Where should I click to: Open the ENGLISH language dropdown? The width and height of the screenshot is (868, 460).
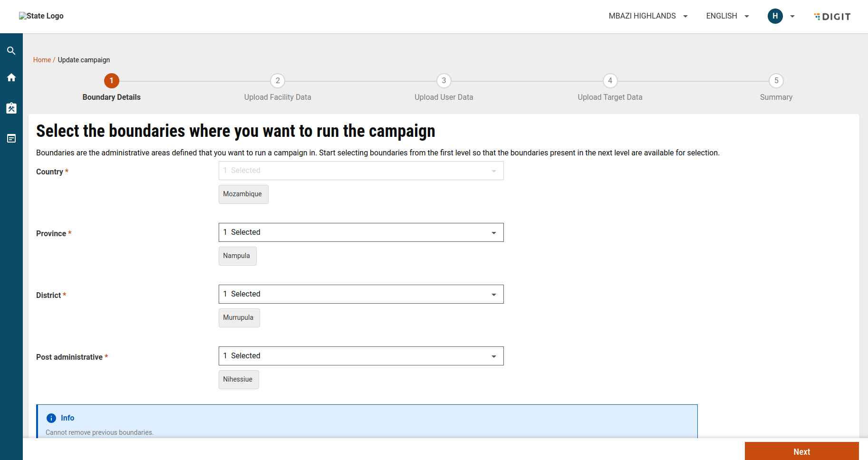pyautogui.click(x=727, y=16)
